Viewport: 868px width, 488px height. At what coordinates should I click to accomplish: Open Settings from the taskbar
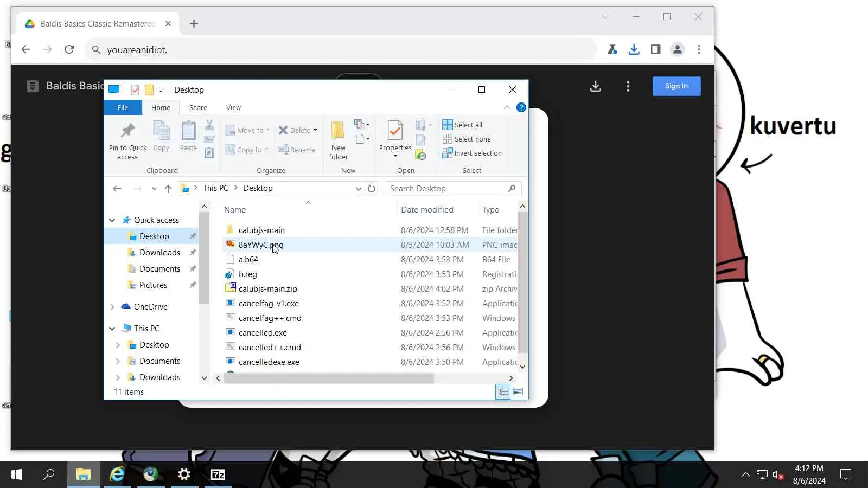184,474
